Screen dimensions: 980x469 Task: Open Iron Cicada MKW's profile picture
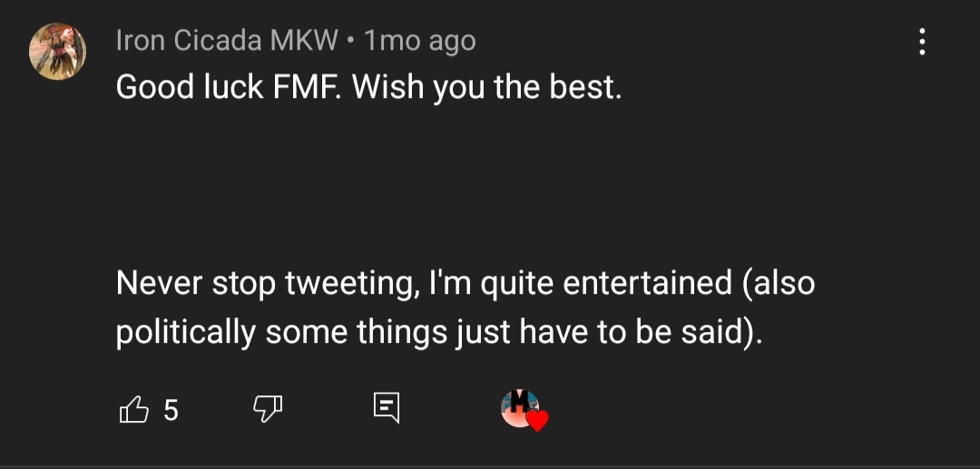point(57,51)
